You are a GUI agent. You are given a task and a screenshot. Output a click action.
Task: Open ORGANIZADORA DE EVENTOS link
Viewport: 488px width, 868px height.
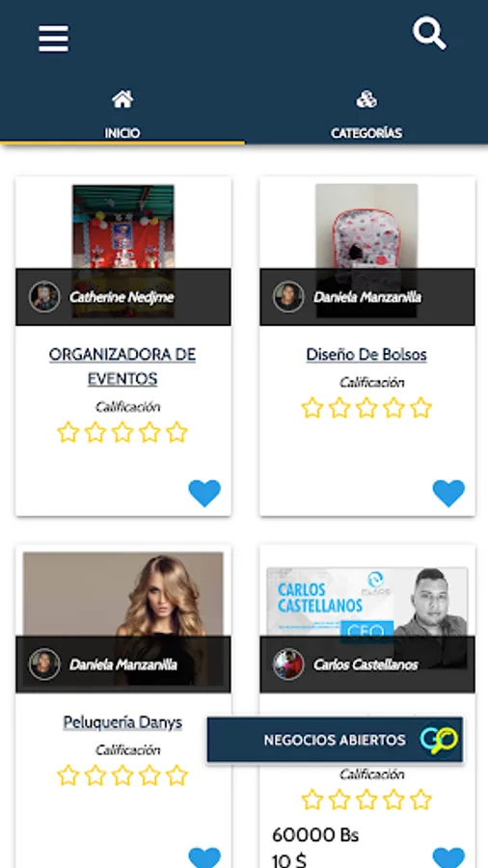pyautogui.click(x=122, y=366)
